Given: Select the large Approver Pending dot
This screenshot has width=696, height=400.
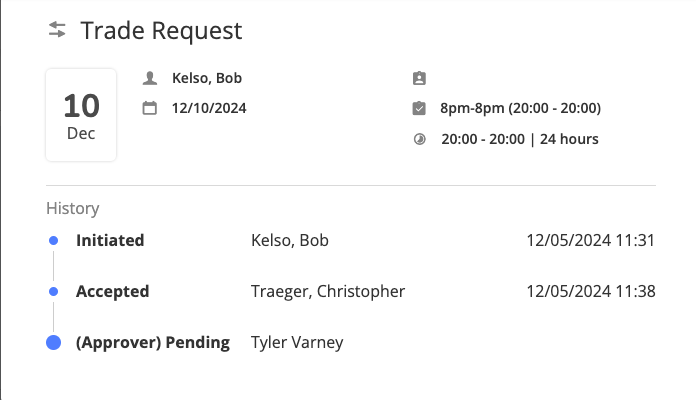Looking at the screenshot, I should point(53,342).
